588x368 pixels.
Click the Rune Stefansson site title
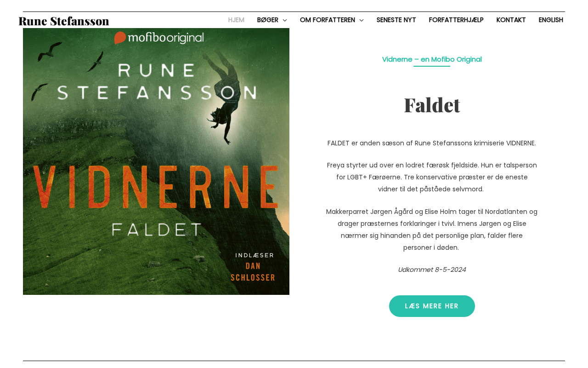click(64, 21)
